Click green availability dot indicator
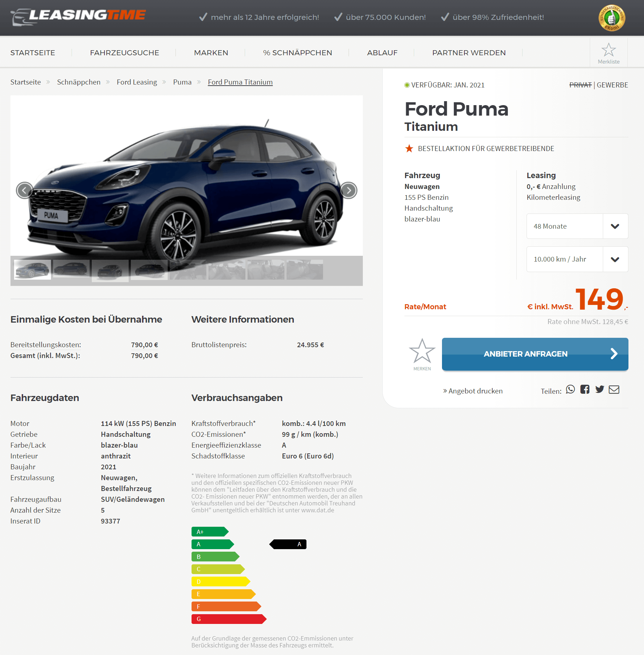The width and height of the screenshot is (644, 655). pos(407,85)
